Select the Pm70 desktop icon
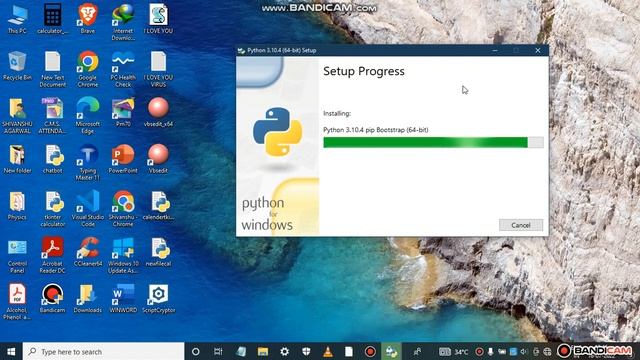The height and width of the screenshot is (360, 640). [123, 112]
